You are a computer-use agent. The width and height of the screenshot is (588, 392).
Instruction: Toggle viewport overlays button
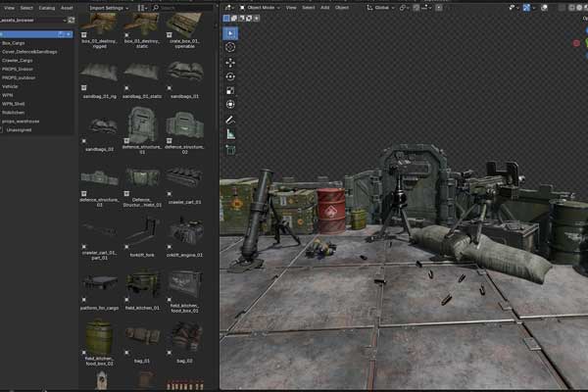click(x=544, y=8)
